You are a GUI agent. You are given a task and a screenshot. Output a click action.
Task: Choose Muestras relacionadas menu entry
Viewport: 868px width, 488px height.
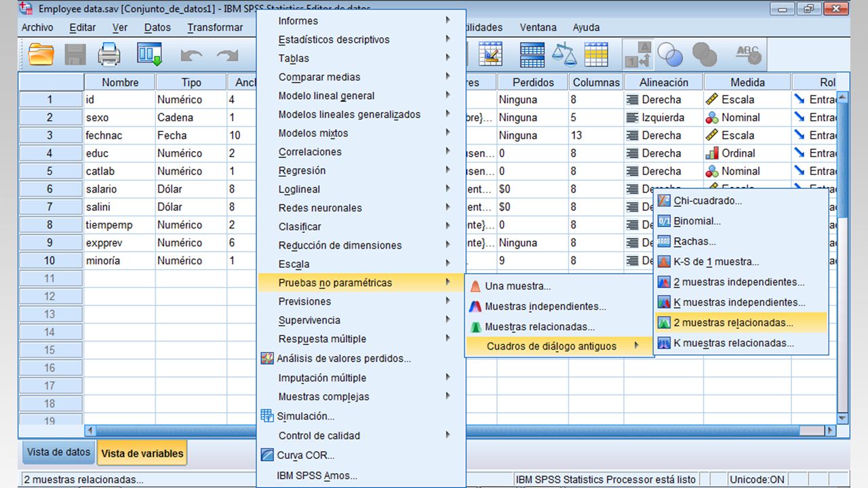click(559, 327)
